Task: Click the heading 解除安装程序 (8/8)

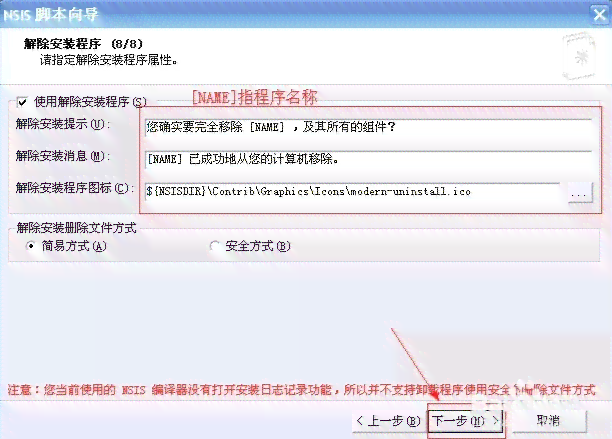Action: 83,43
